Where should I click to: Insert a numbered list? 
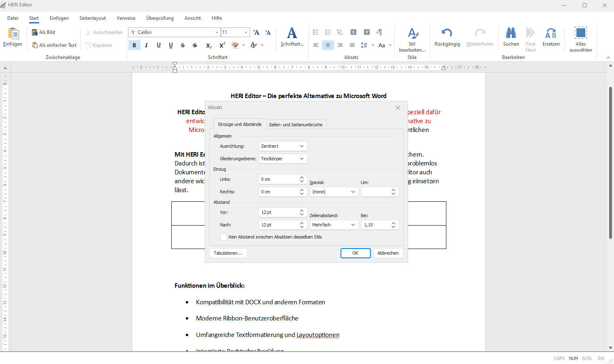[328, 32]
